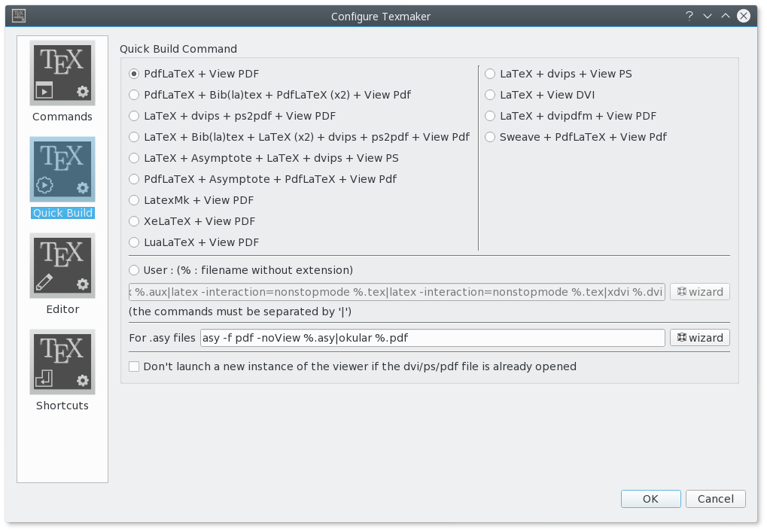
Task: Open the Commands settings page icon
Action: pos(62,73)
